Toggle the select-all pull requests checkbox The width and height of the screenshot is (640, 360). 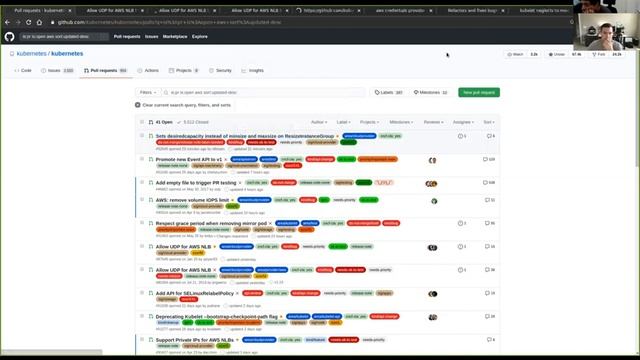142,122
